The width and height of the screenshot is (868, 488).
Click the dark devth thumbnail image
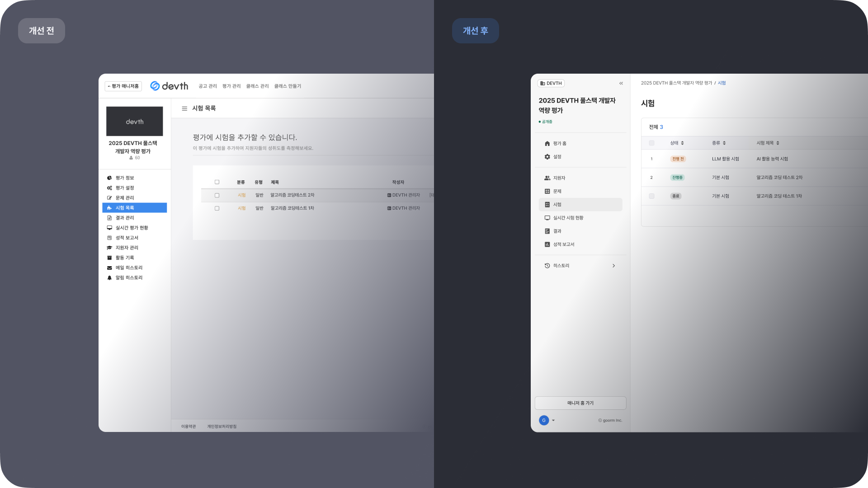(135, 122)
